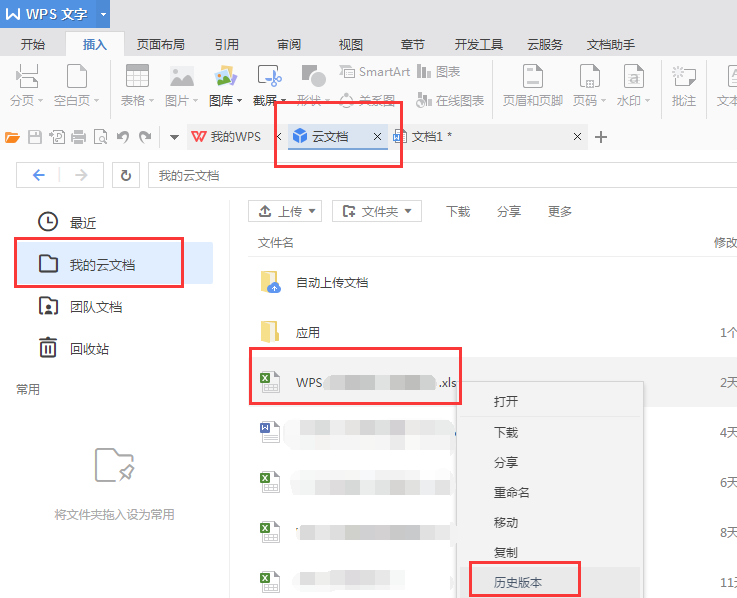Switch to the Start (开始) ribbon tab
Viewport: 737px width, 598px height.
(33, 45)
